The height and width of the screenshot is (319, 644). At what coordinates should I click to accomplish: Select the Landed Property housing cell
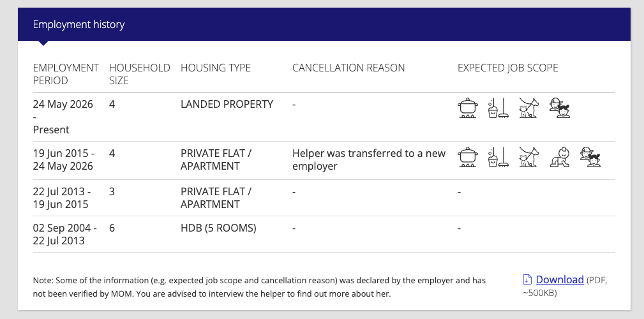[227, 104]
